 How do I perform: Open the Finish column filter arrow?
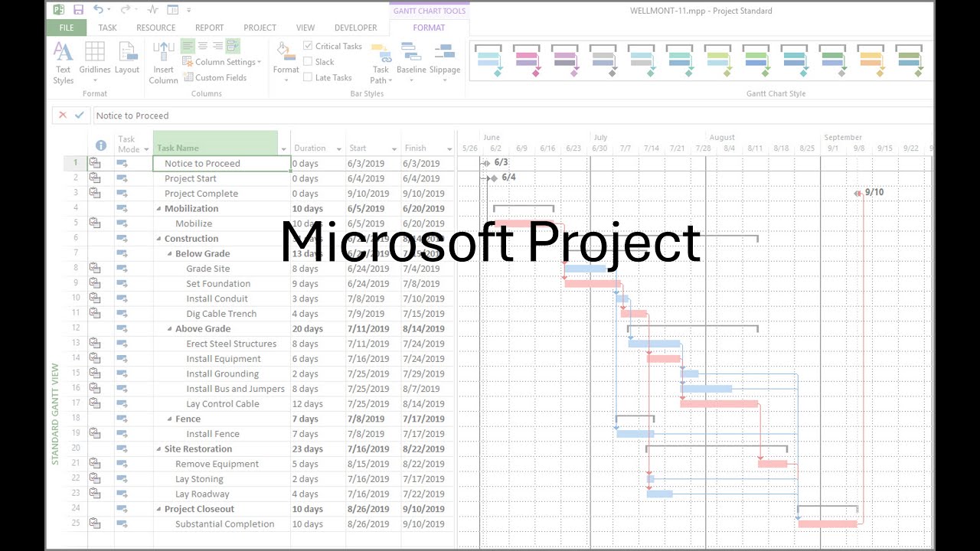click(449, 148)
